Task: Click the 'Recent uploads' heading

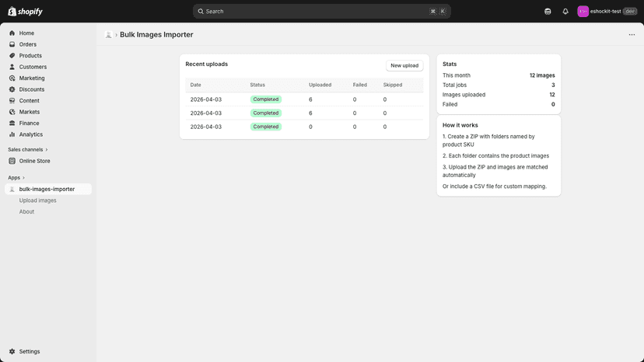Action: (x=207, y=64)
